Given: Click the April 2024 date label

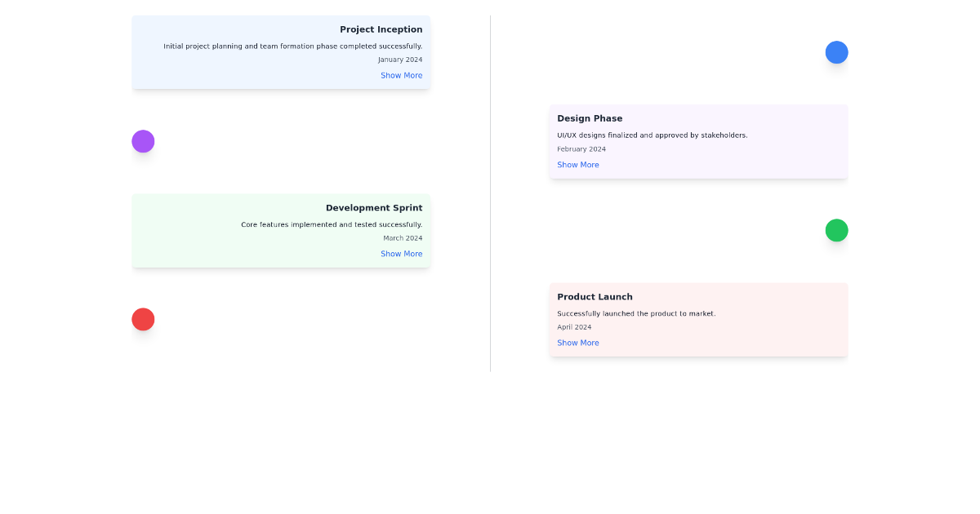Looking at the screenshot, I should click(573, 326).
